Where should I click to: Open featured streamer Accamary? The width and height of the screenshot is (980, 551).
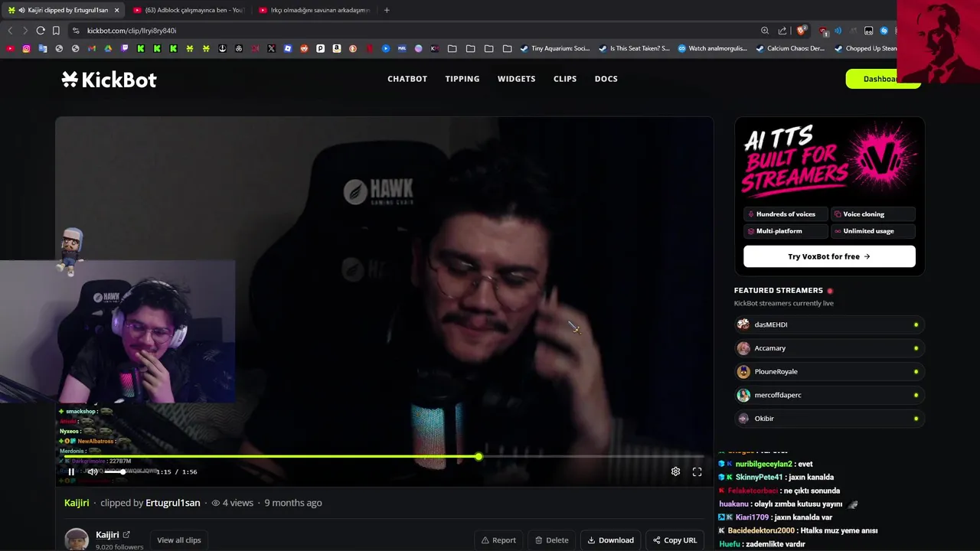click(829, 348)
